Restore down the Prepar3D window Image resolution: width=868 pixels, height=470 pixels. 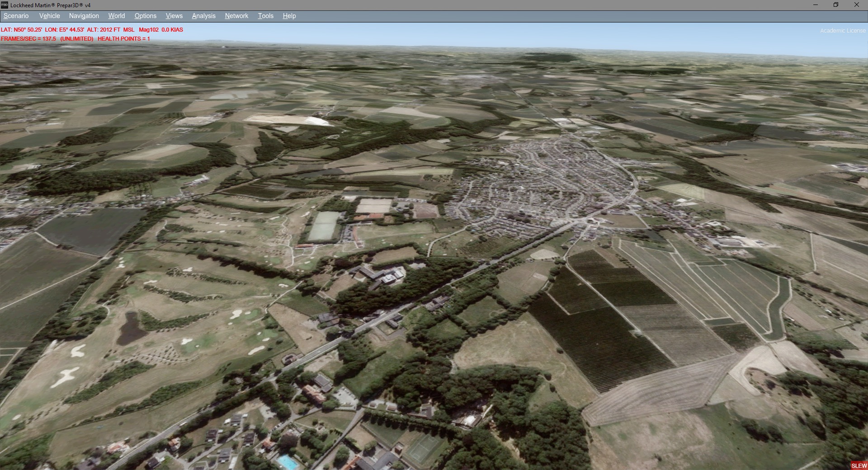(x=836, y=5)
